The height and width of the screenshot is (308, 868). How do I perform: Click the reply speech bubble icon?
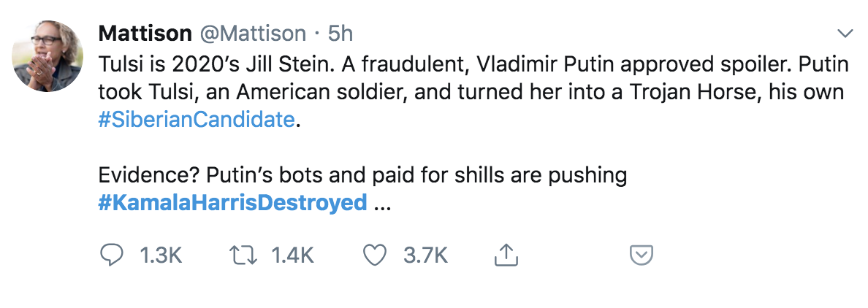(110, 255)
